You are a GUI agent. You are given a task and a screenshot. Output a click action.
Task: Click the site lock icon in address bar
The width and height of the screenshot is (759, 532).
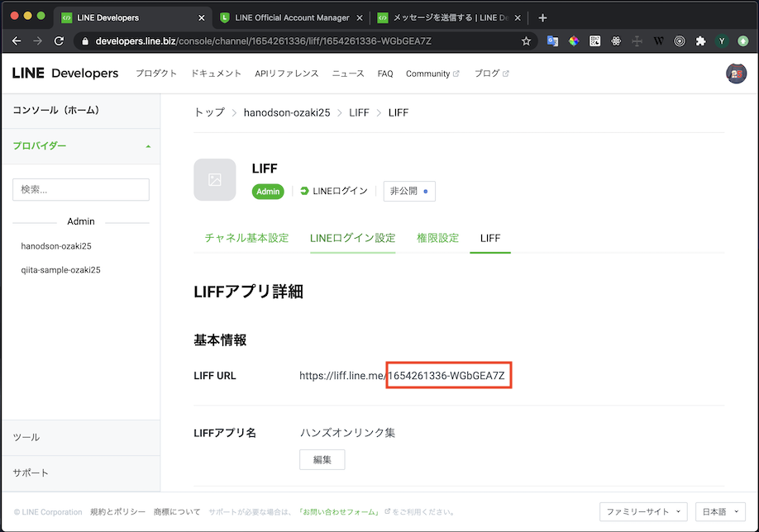[x=85, y=41]
